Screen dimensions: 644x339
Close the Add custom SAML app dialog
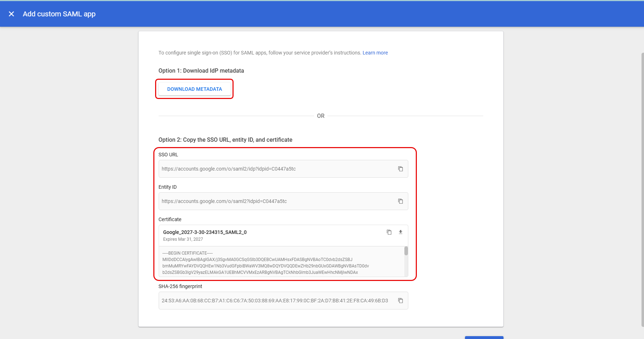[x=11, y=14]
